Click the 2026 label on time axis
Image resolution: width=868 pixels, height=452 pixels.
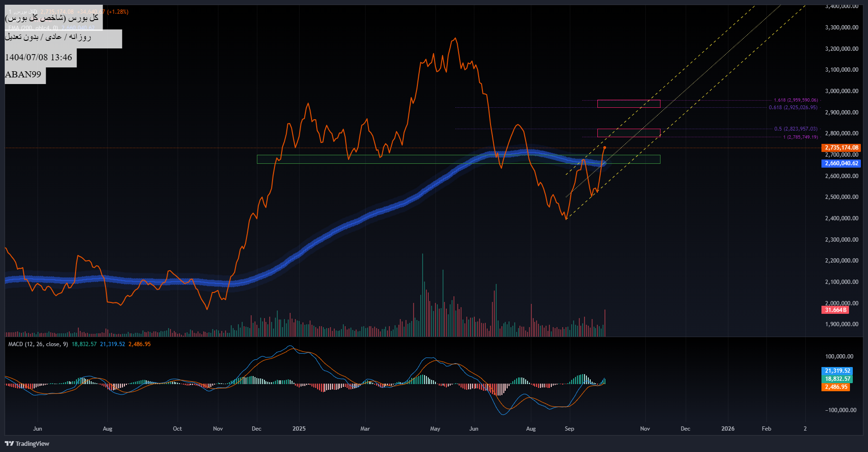point(727,429)
